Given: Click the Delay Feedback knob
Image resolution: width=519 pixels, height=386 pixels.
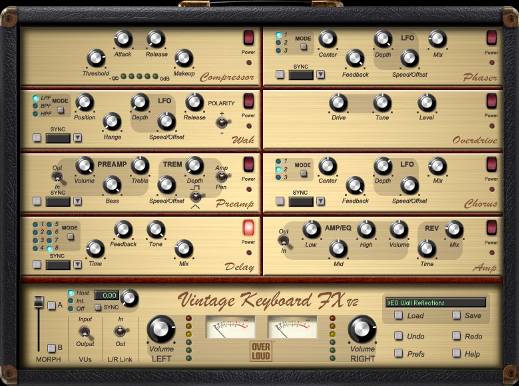Looking at the screenshot, I should [123, 229].
